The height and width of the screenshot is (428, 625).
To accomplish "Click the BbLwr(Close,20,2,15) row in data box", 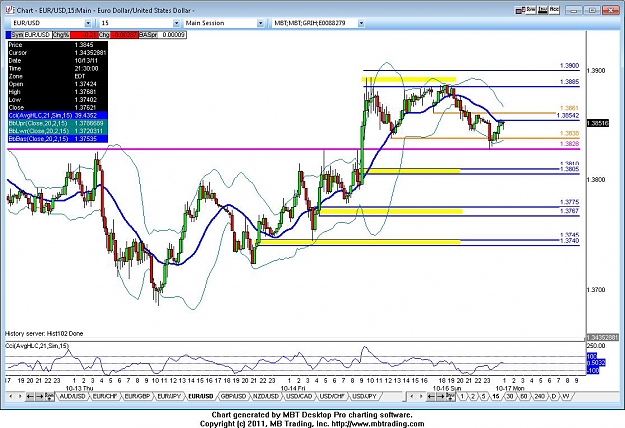I will [58, 131].
